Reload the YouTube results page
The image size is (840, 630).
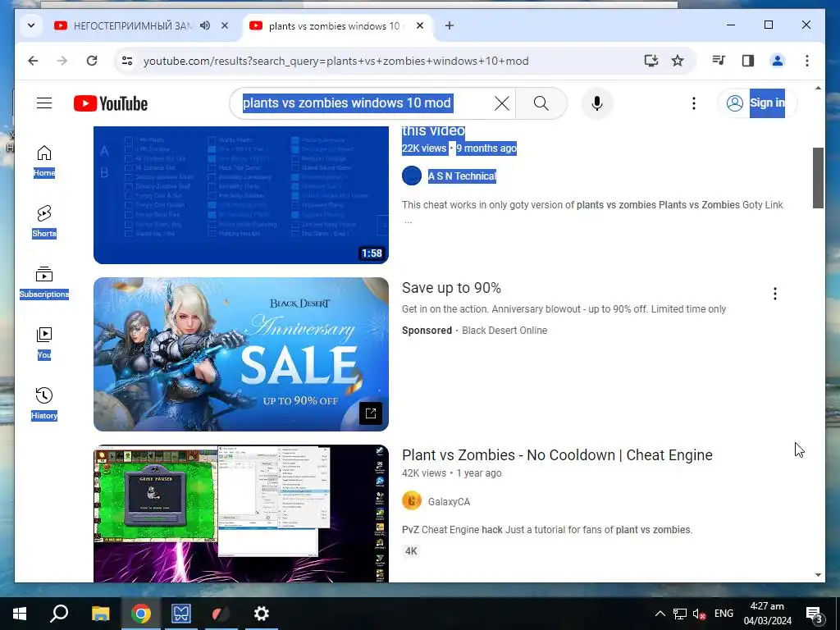[x=92, y=61]
